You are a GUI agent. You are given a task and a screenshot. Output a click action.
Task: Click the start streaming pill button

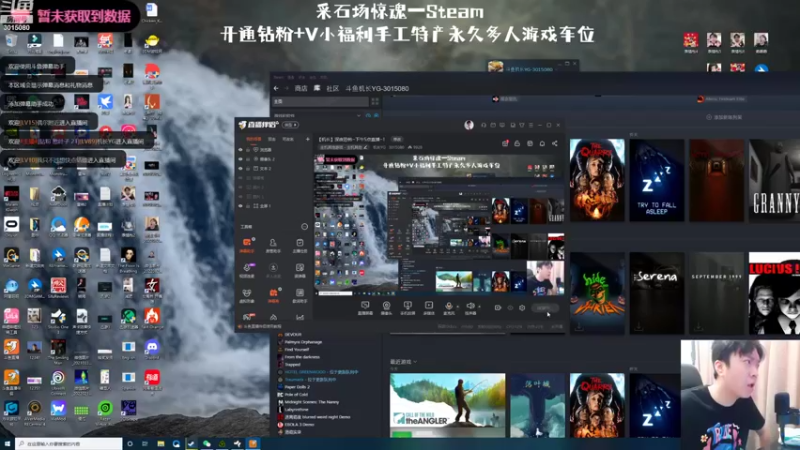(x=544, y=308)
